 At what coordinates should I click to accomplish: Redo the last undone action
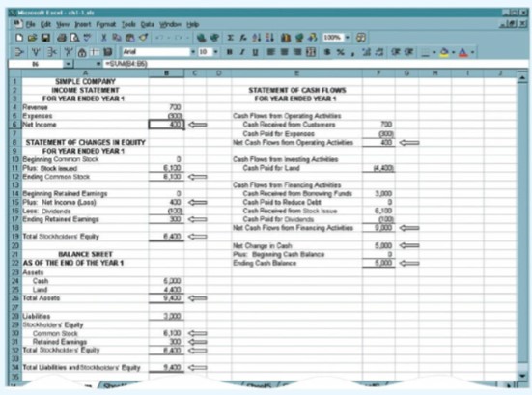tap(179, 38)
